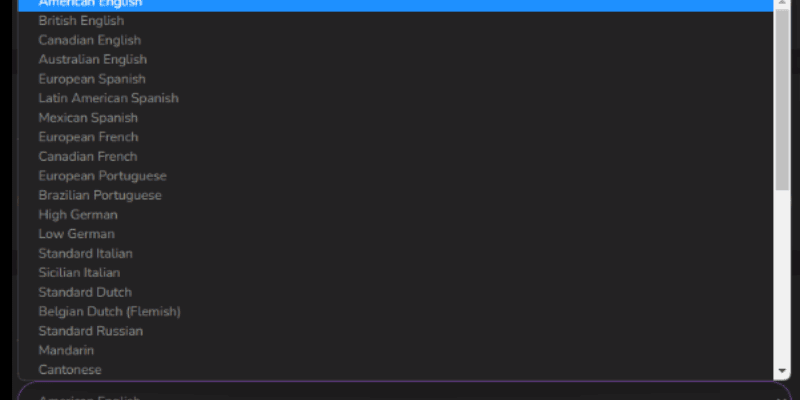Pick European Spanish language

click(x=395, y=79)
